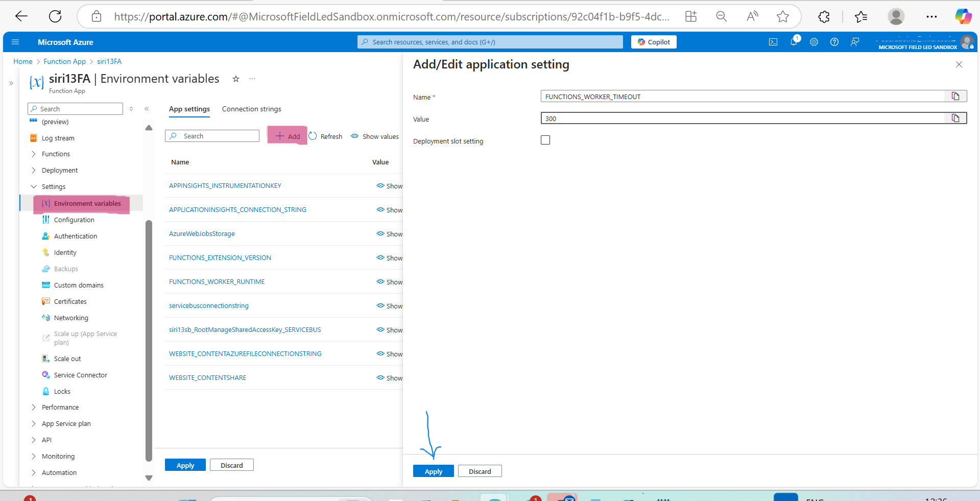Edit the WEBSITE_CONTENTSHARE setting
The image size is (980, 501).
click(207, 378)
